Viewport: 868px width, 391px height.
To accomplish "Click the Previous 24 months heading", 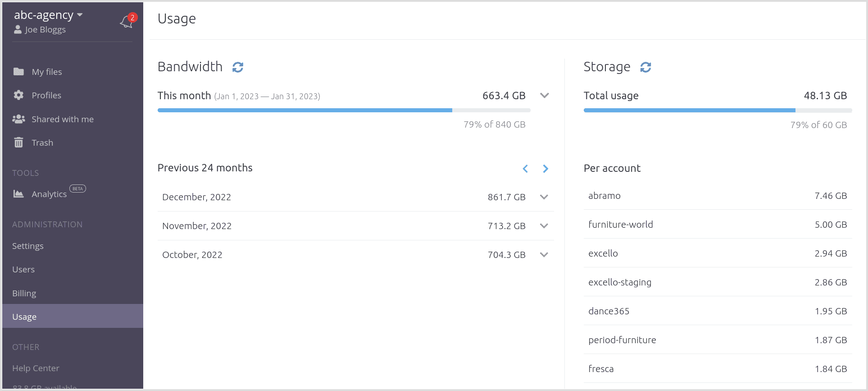I will (x=205, y=168).
